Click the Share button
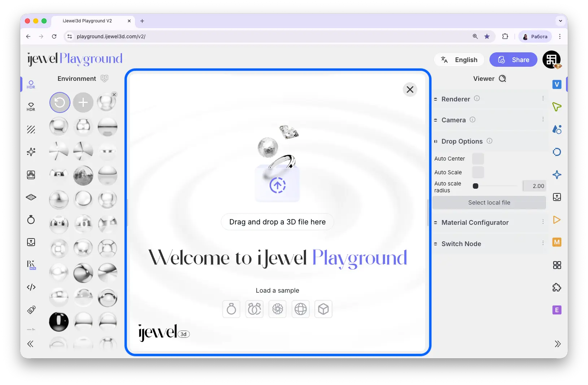Screen dimensions: 588x385 coord(513,60)
